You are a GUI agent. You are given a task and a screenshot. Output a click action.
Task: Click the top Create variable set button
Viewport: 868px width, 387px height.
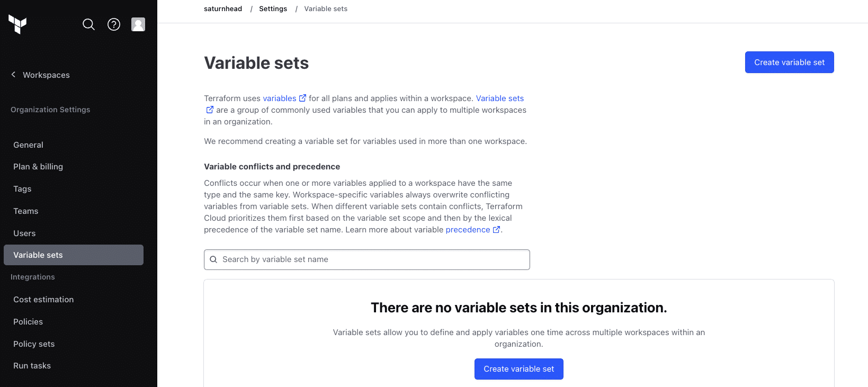(789, 62)
